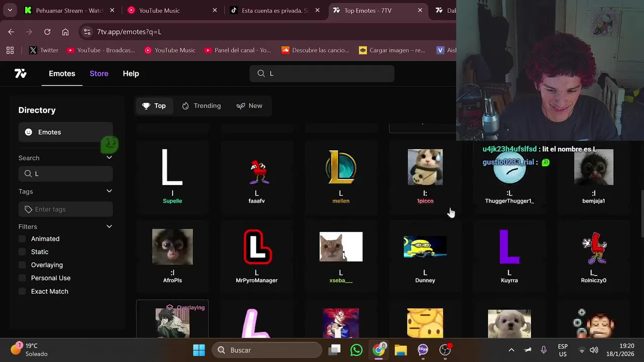Collapse the Search section chevron
This screenshot has height=362, width=644.
(x=109, y=157)
